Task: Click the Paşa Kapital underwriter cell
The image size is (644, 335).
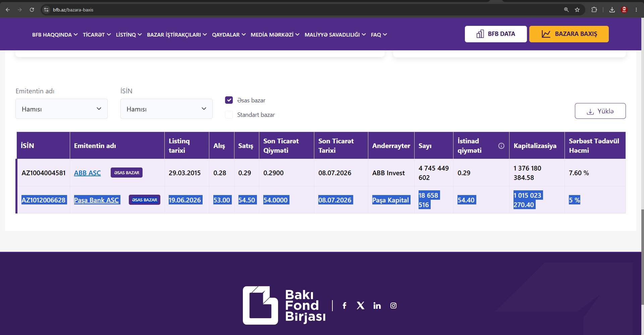Action: point(390,200)
